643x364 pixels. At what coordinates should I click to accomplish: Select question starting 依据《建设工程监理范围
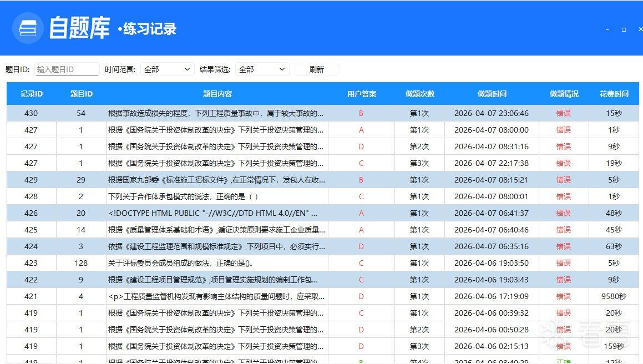pyautogui.click(x=217, y=246)
